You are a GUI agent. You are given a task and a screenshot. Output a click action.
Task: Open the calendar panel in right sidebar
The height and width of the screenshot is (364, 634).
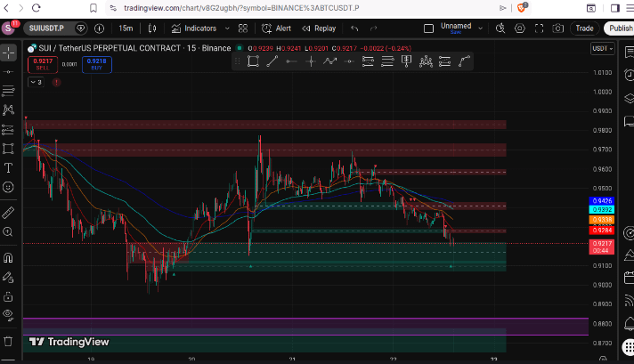click(629, 278)
